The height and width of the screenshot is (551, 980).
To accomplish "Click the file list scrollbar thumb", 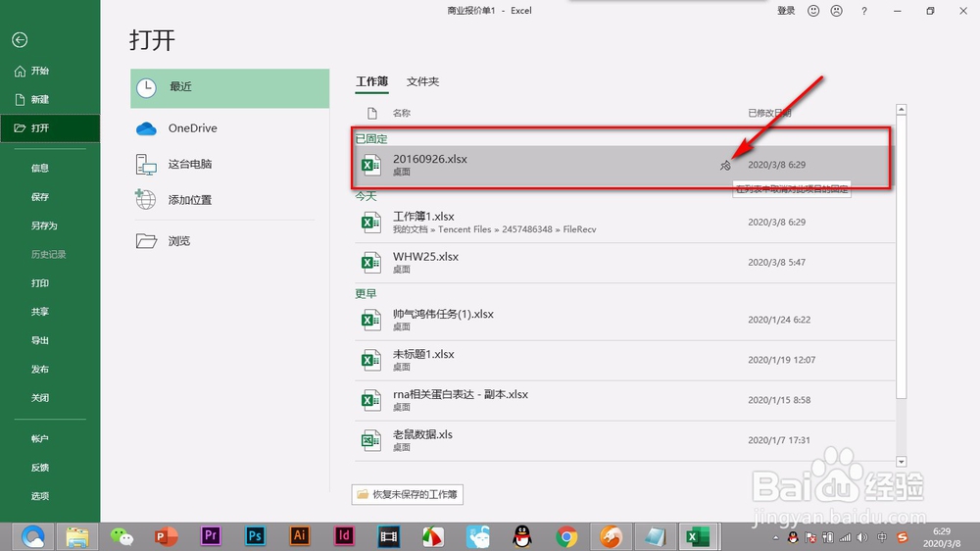I will point(902,258).
